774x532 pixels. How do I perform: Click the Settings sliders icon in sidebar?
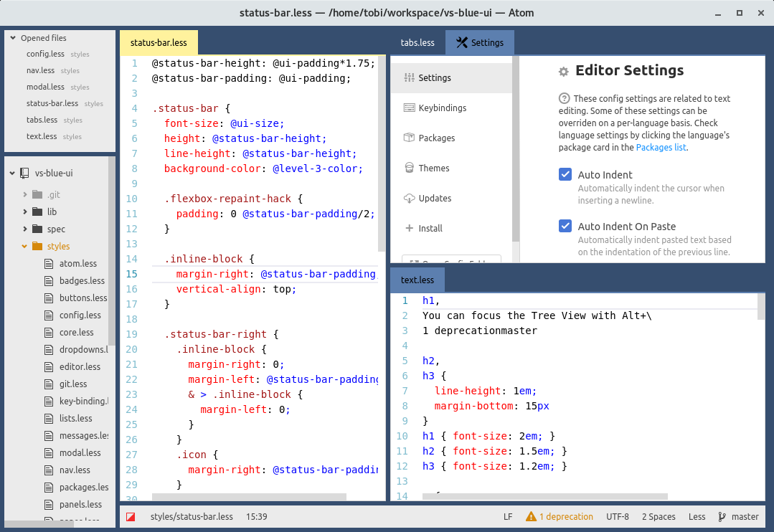409,77
